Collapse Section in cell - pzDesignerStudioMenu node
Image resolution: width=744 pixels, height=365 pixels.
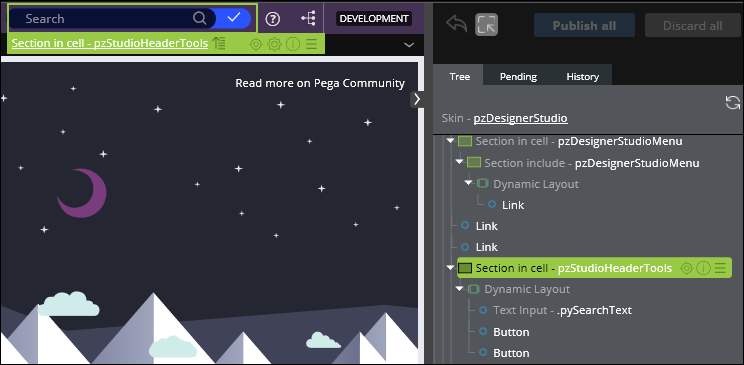pos(450,141)
